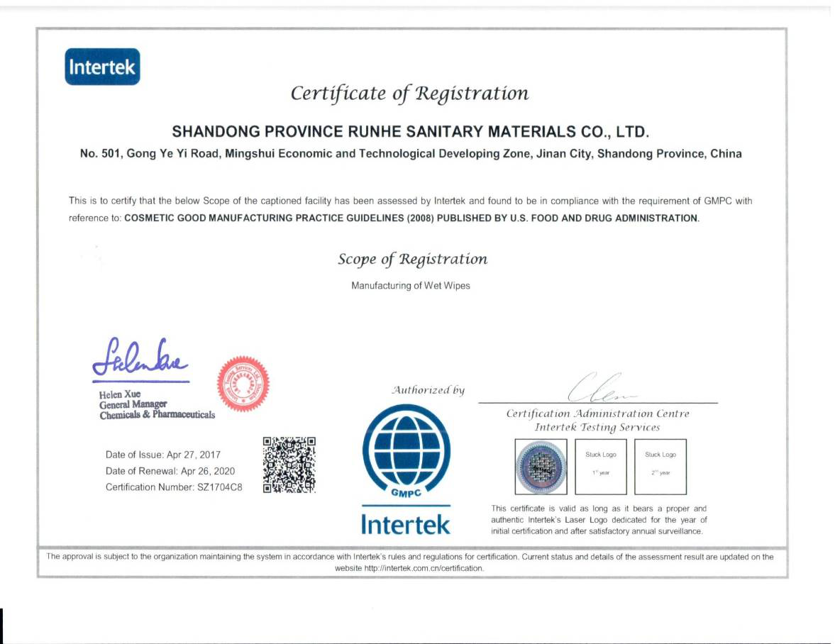Select "Date of Renewal: Apr 26, 2020"
The height and width of the screenshot is (644, 835).
pyautogui.click(x=170, y=471)
